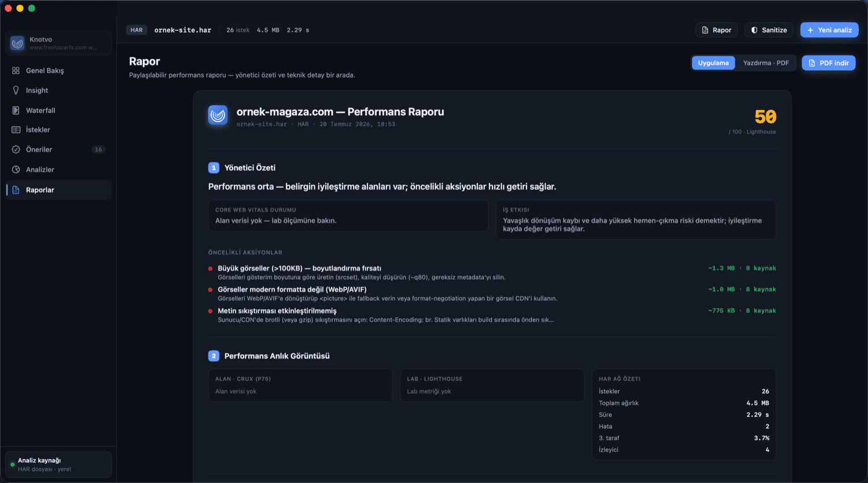The height and width of the screenshot is (483, 868).
Task: Open Genel Bakış from the sidebar
Action: tap(58, 71)
